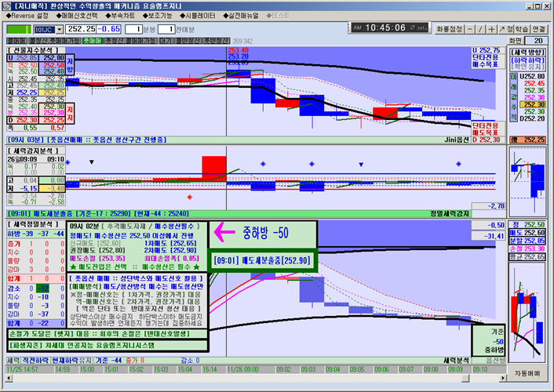Click the lower mini candlestick thumbnail chart
The width and height of the screenshot is (554, 392).
[527, 312]
